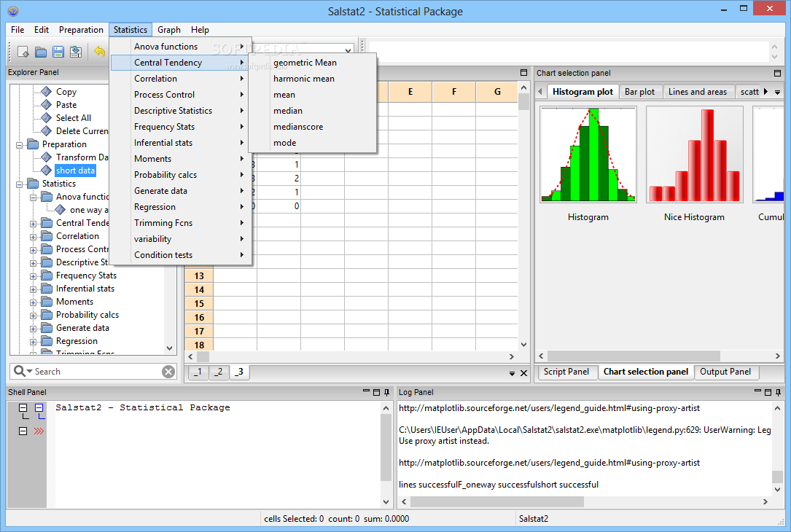The image size is (791, 532).
Task: Switch to the Output Panel tab
Action: point(725,372)
